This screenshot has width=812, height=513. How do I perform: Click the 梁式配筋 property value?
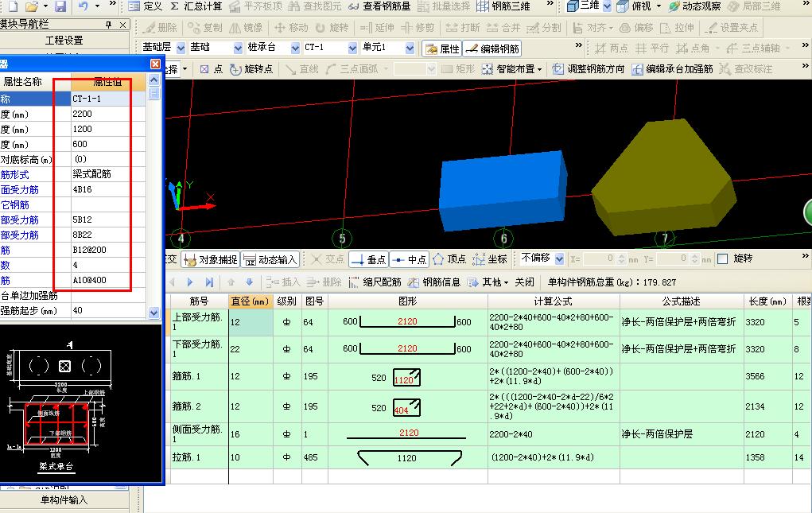[x=107, y=174]
